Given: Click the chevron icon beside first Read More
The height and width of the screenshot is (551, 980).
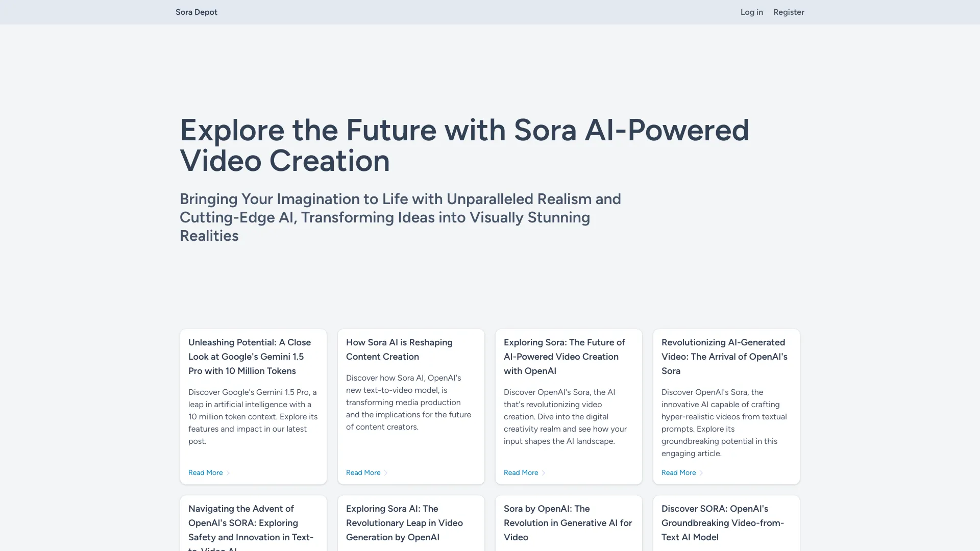Looking at the screenshot, I should coord(228,472).
